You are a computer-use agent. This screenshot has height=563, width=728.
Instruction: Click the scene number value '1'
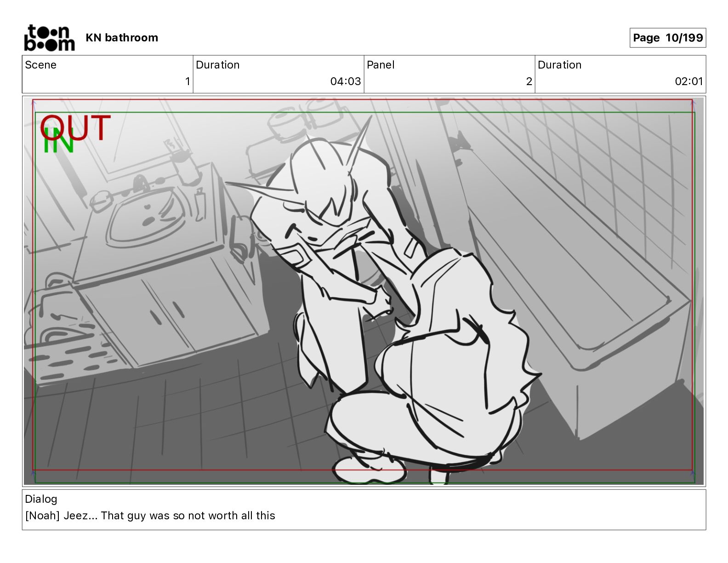(188, 81)
